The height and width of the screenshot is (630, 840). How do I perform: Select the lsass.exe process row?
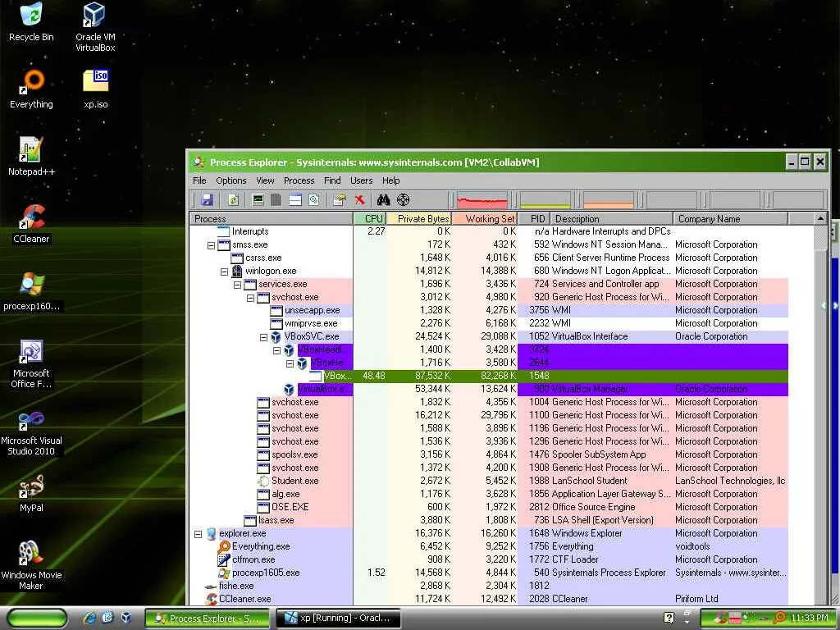tap(489, 520)
